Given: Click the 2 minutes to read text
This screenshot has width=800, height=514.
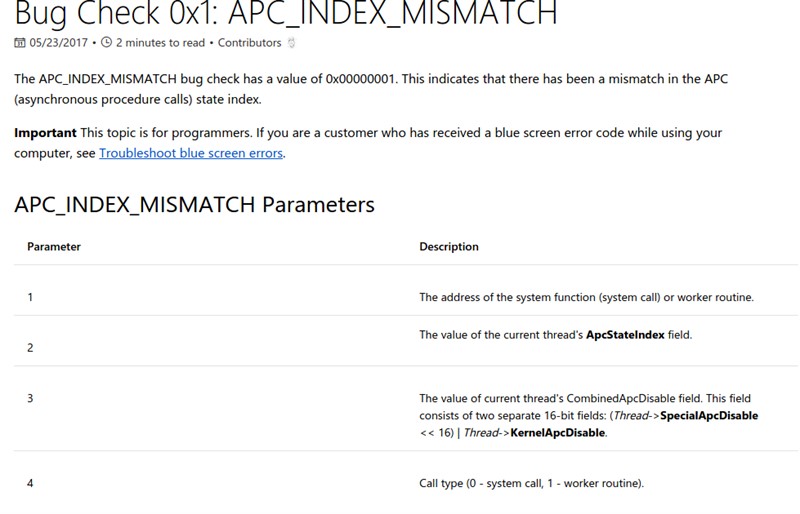Looking at the screenshot, I should pos(160,43).
